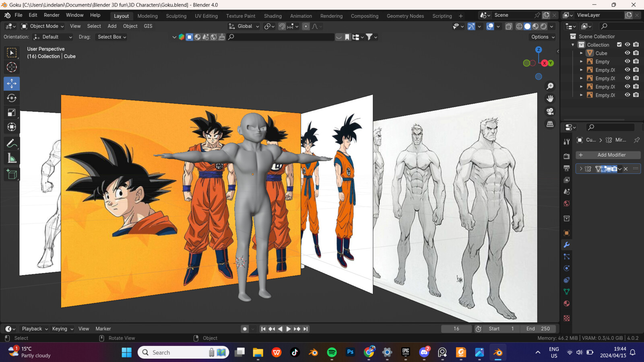
Task: Switch to the Shading workspace tab
Action: click(x=272, y=16)
